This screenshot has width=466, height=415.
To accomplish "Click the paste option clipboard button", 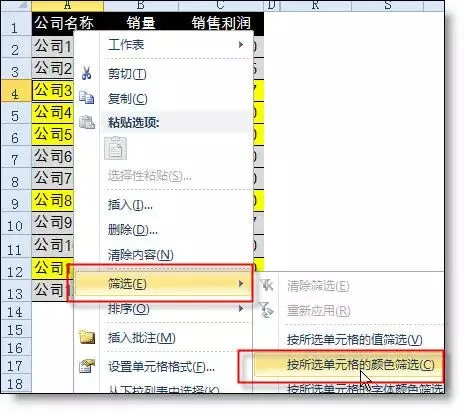I will 115,148.
